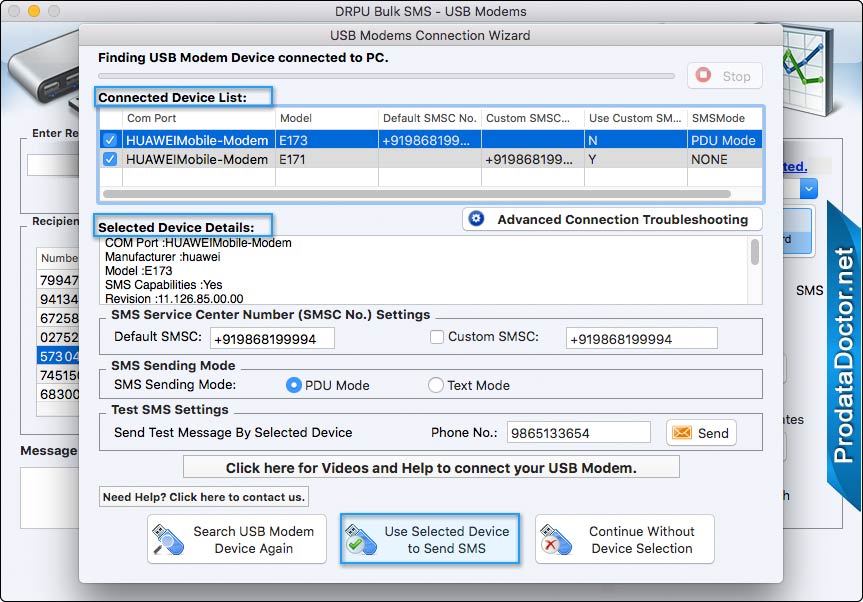Click the ProdataDoctor.net side banner
This screenshot has width=863, height=602.
pyautogui.click(x=844, y=355)
